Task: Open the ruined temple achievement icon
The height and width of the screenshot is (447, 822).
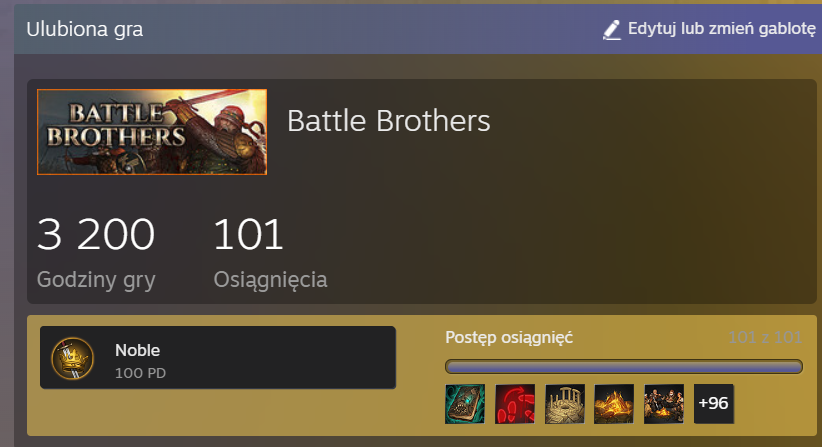Action: [565, 404]
